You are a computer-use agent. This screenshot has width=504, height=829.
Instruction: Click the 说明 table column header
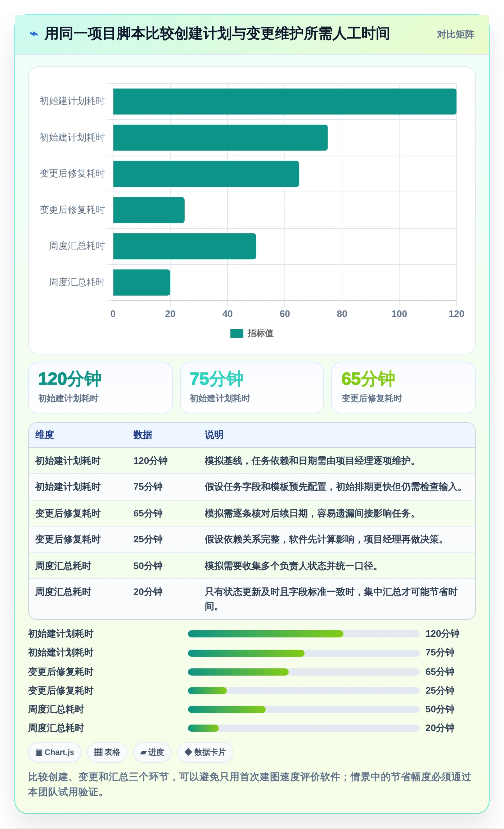coord(214,435)
